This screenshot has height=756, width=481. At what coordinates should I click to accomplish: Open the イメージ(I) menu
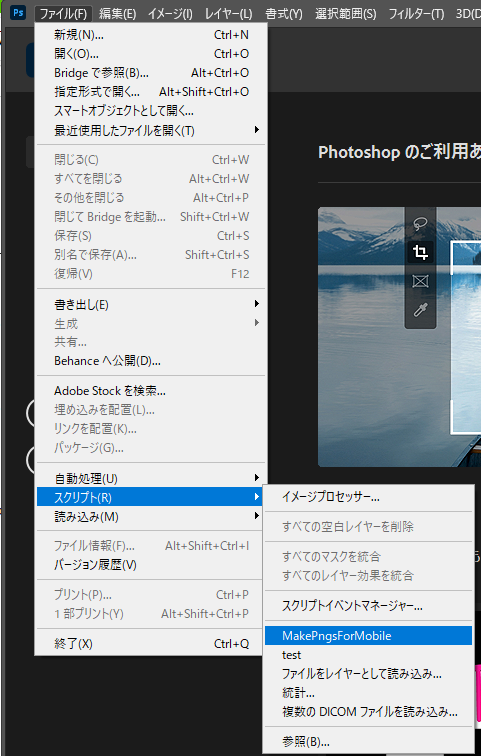[x=170, y=13]
